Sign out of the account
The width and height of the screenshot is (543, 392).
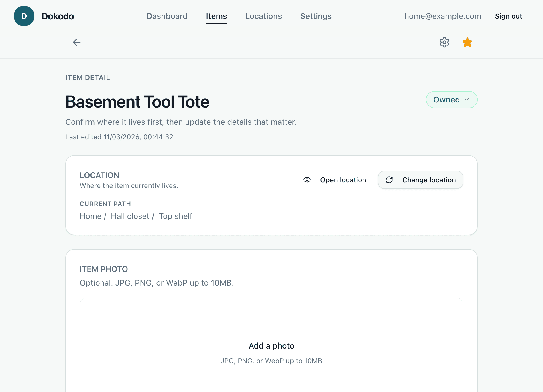tap(508, 16)
